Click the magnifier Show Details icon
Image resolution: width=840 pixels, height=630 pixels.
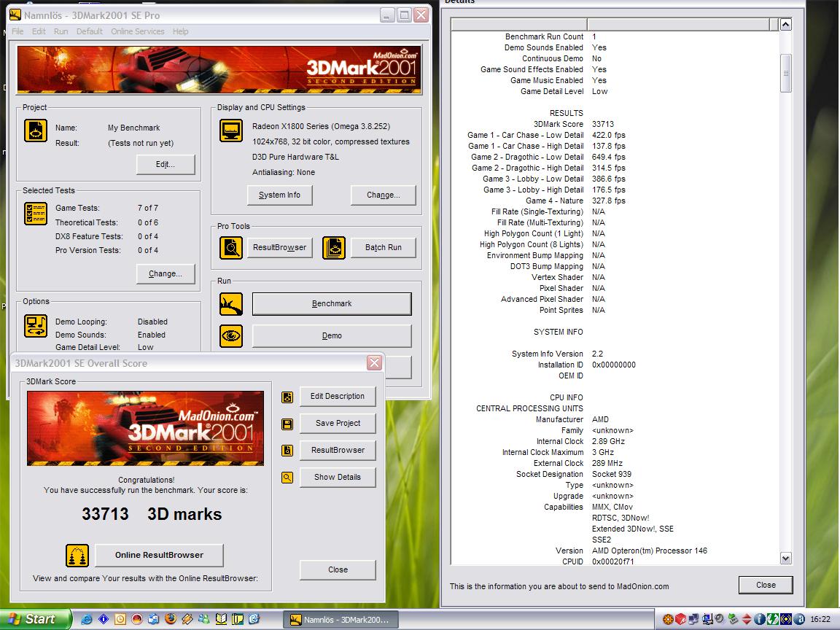[287, 478]
